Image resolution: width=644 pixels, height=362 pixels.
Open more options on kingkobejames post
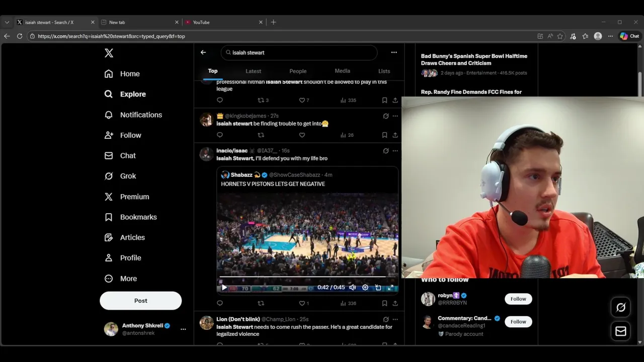[x=395, y=116]
